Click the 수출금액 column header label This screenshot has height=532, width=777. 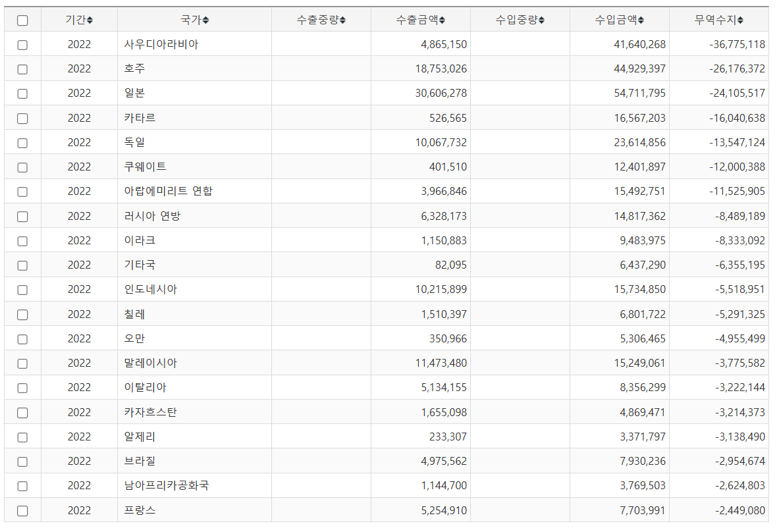(x=417, y=20)
